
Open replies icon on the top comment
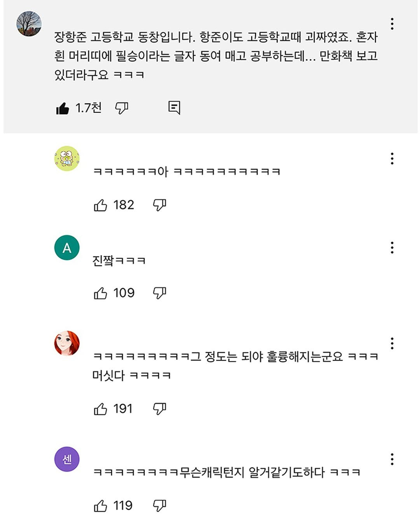[x=174, y=107]
